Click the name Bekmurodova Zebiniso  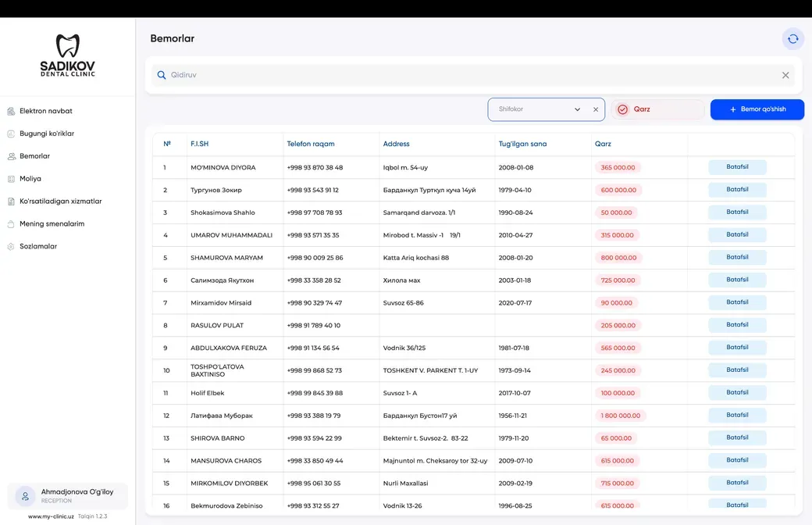click(226, 505)
